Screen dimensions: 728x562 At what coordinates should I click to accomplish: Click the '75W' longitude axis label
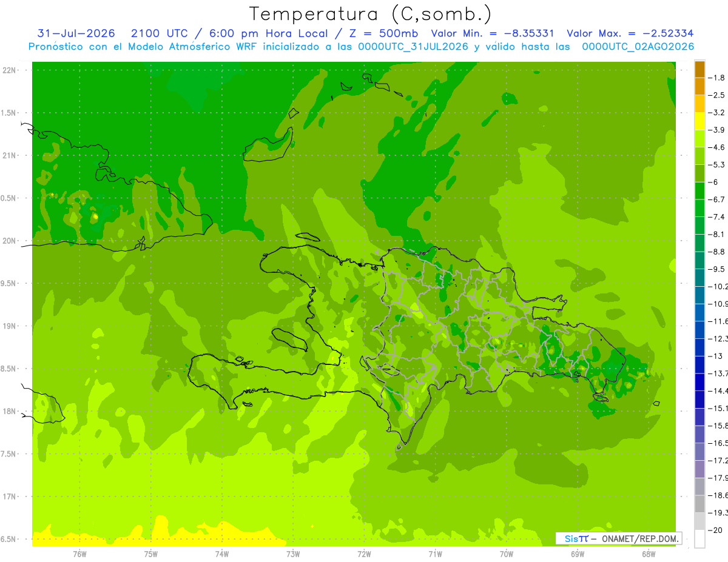(x=151, y=554)
